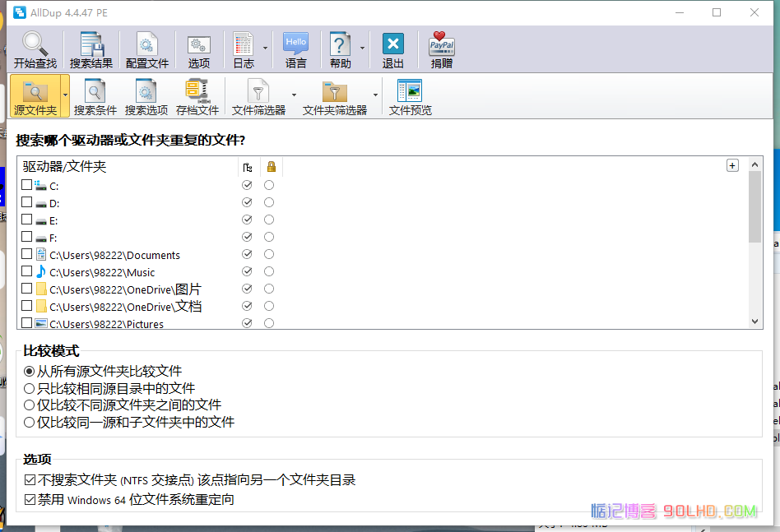Switch to the 搜索选项 tab
The width and height of the screenshot is (780, 532).
click(x=146, y=97)
